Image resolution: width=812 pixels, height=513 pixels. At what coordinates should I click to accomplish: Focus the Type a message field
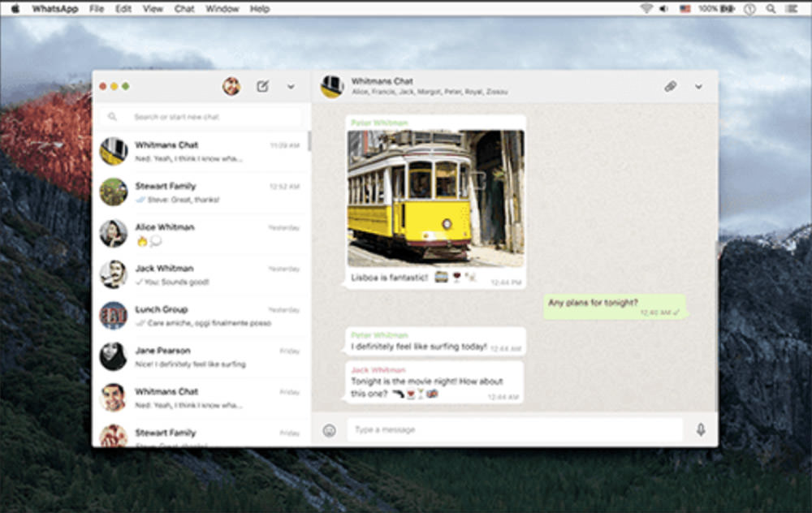pos(515,429)
